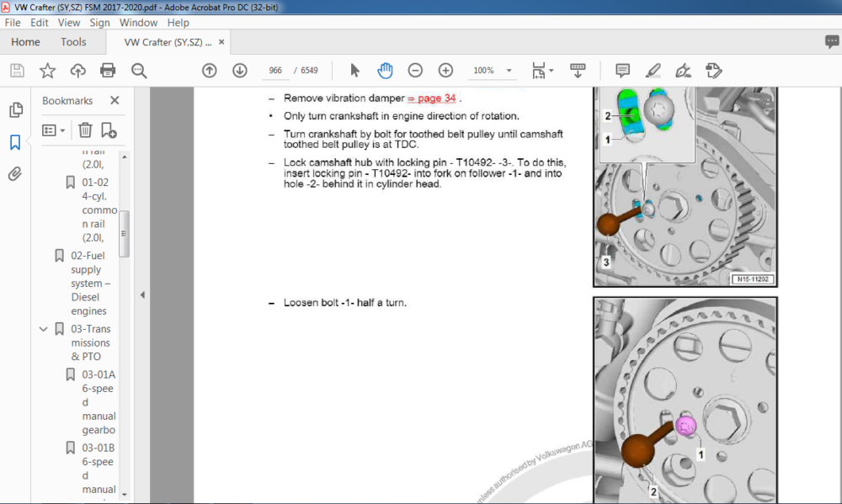Image resolution: width=842 pixels, height=504 pixels.
Task: Switch to the Home tab
Action: click(25, 42)
